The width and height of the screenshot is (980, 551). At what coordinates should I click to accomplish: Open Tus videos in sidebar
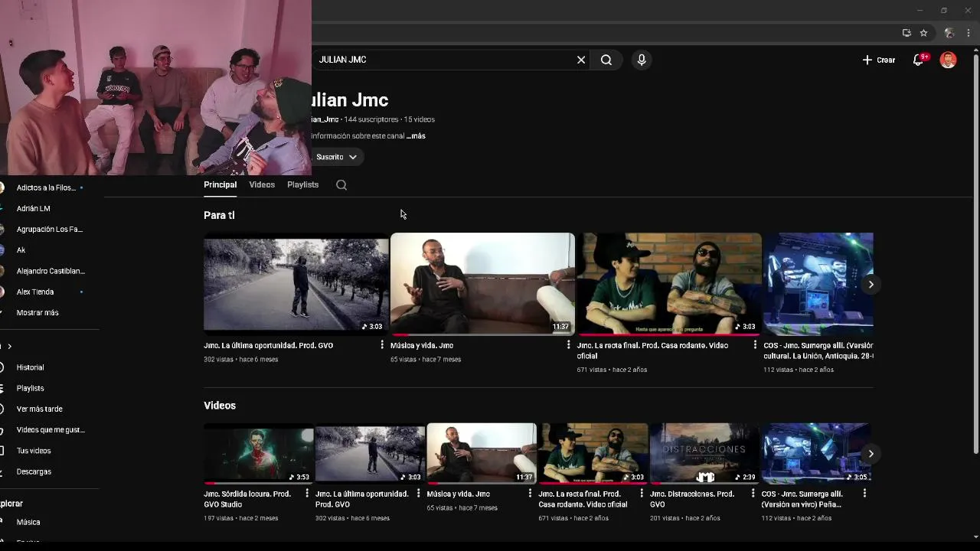(34, 451)
